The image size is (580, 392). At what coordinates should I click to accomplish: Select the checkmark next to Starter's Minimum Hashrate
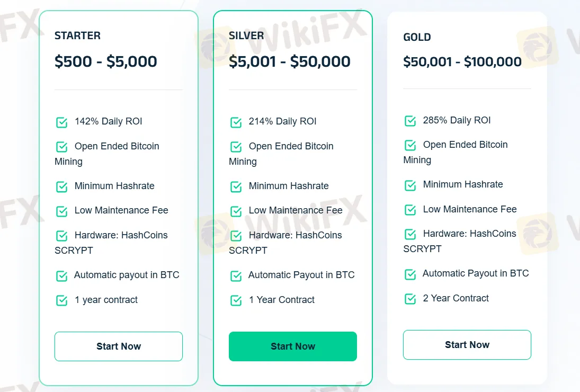pos(61,186)
